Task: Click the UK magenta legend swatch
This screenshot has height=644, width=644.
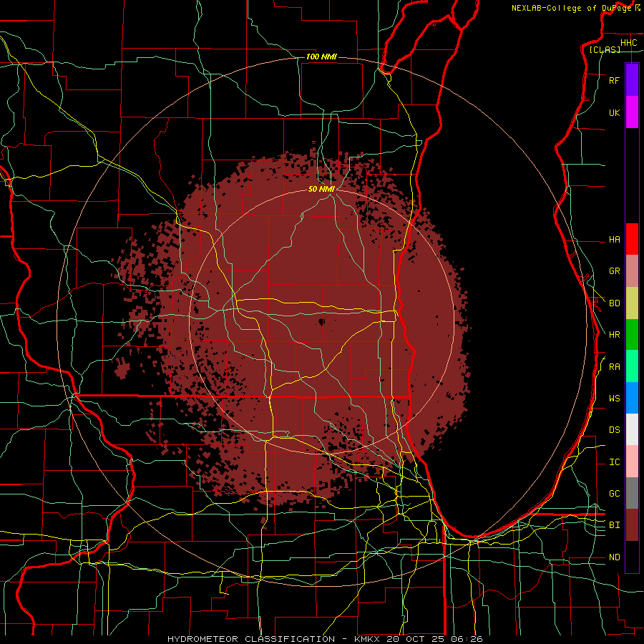Action: [632, 112]
